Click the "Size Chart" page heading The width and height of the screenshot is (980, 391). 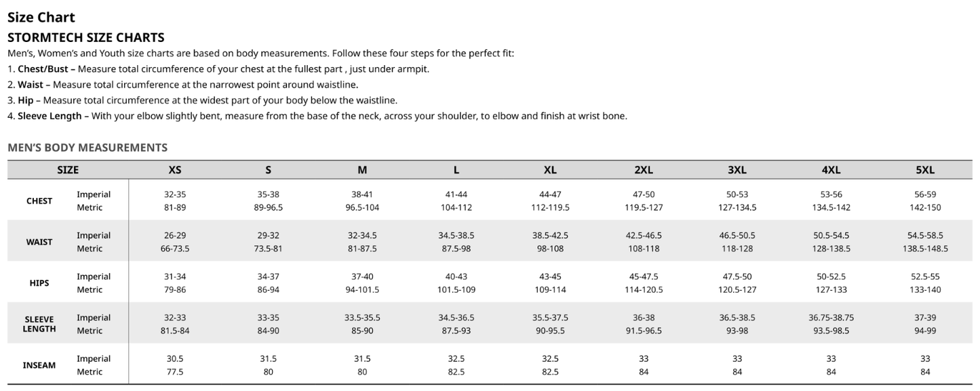(41, 17)
